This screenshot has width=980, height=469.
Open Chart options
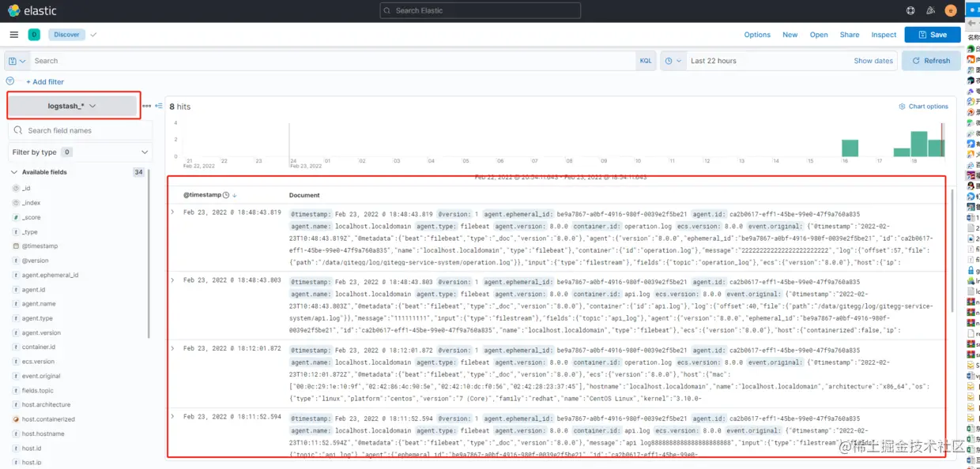[x=923, y=107]
